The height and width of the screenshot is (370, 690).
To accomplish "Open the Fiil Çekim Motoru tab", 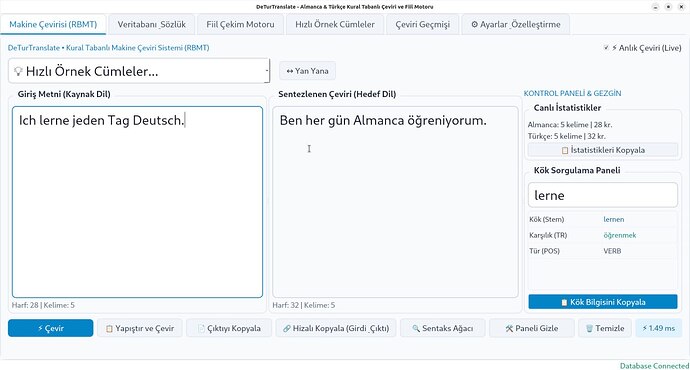I will point(240,25).
